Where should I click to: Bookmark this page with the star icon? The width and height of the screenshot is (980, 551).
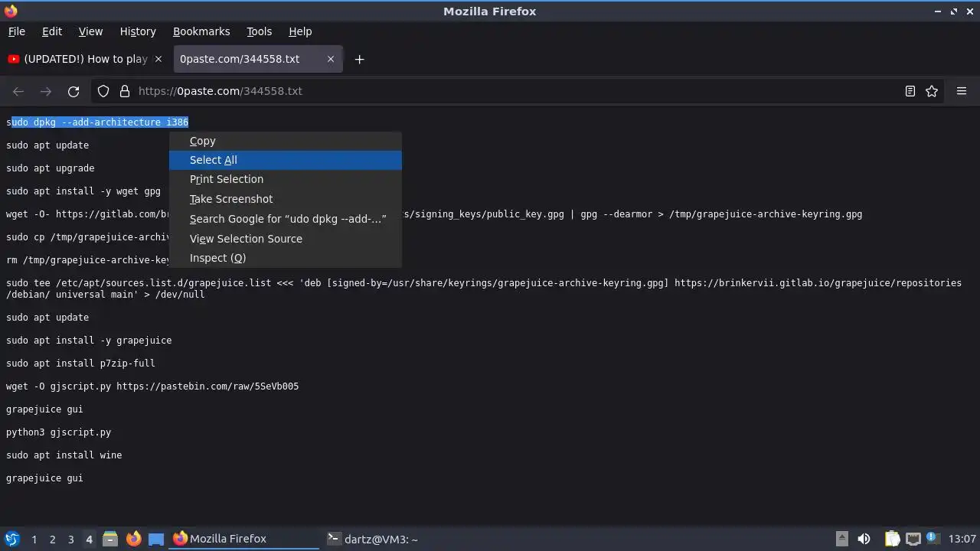point(932,91)
